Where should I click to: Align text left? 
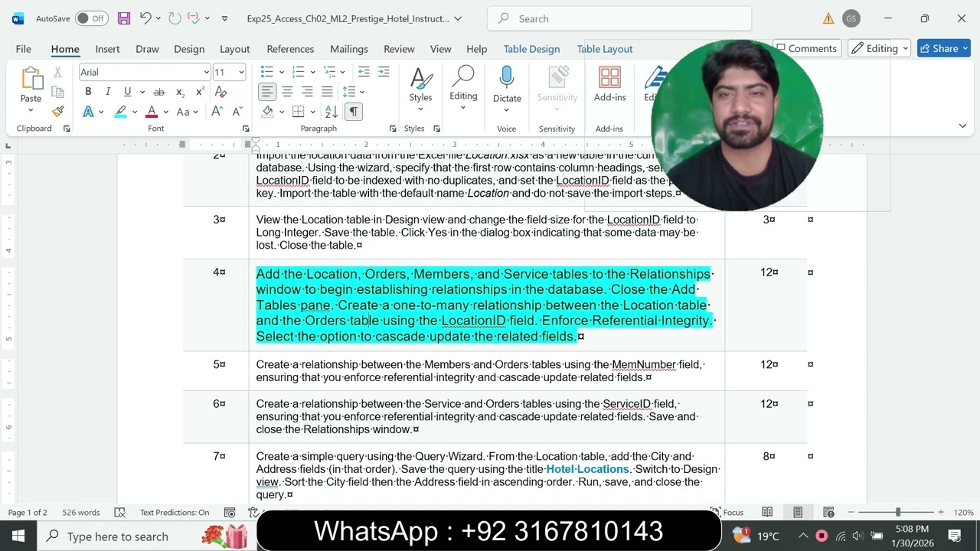point(266,92)
